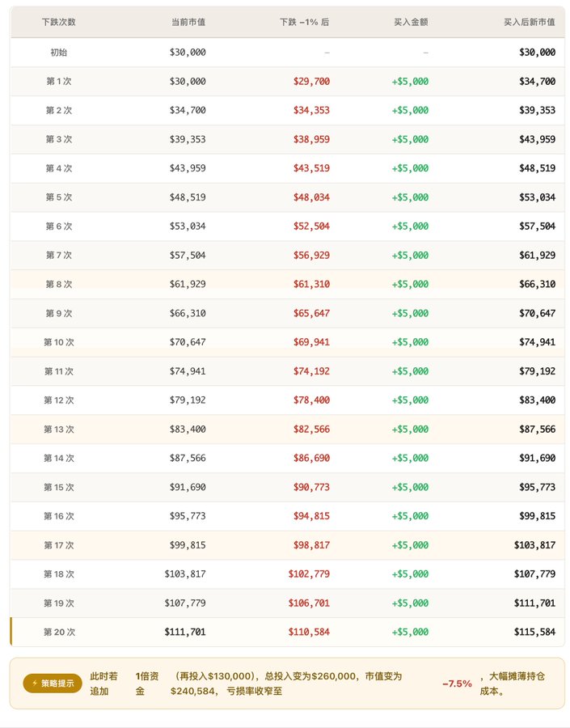Select the 下跌 -1% 后 column header
This screenshot has width=570, height=728.
pos(305,22)
